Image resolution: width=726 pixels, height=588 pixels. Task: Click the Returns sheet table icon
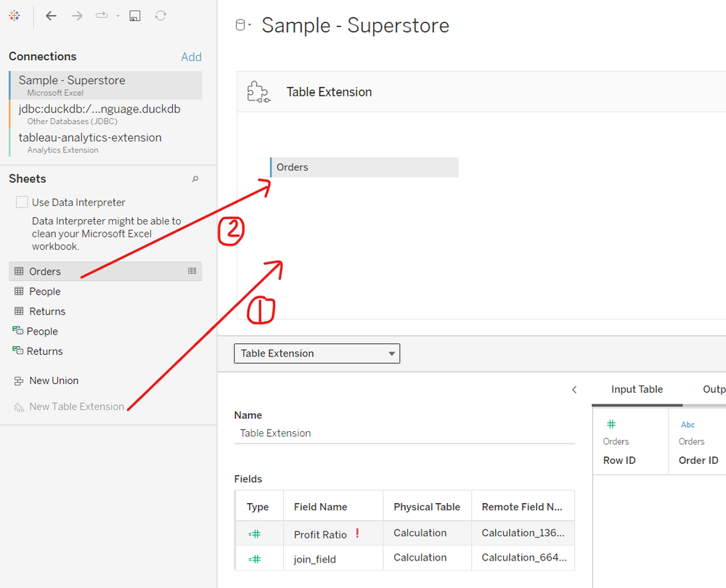(19, 311)
